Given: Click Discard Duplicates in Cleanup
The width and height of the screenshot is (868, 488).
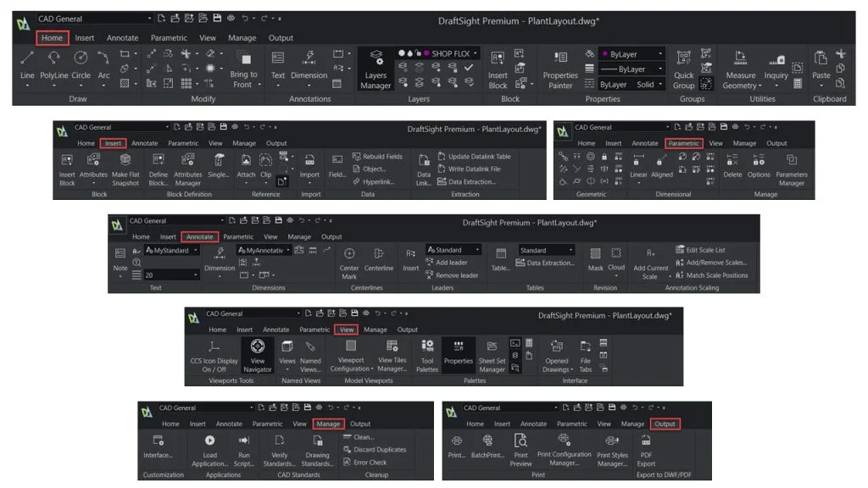Looking at the screenshot, I should pos(379,450).
